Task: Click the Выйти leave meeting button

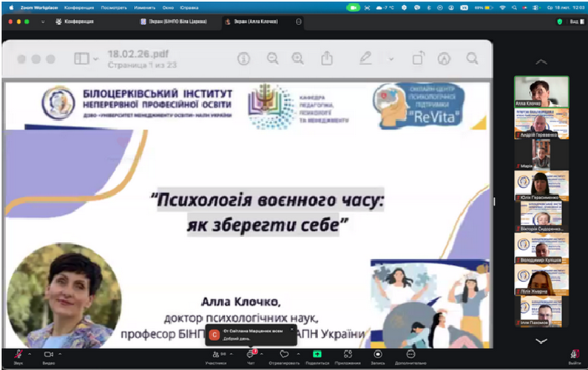Action: 575,354
